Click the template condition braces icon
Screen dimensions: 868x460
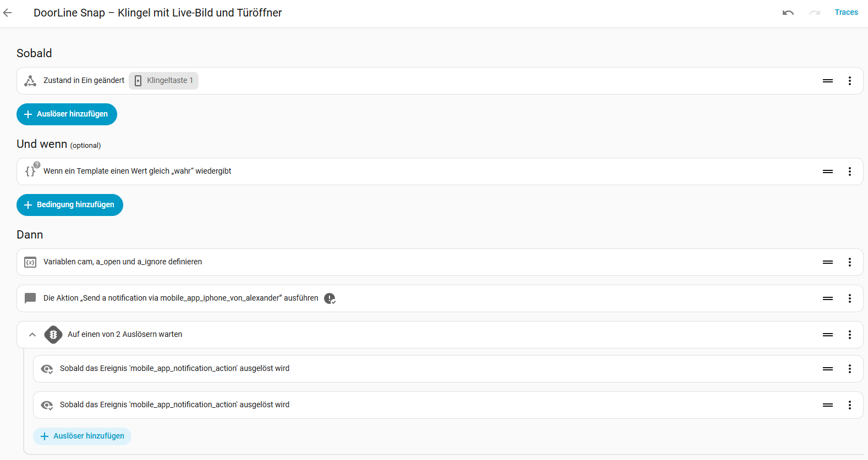(x=31, y=170)
